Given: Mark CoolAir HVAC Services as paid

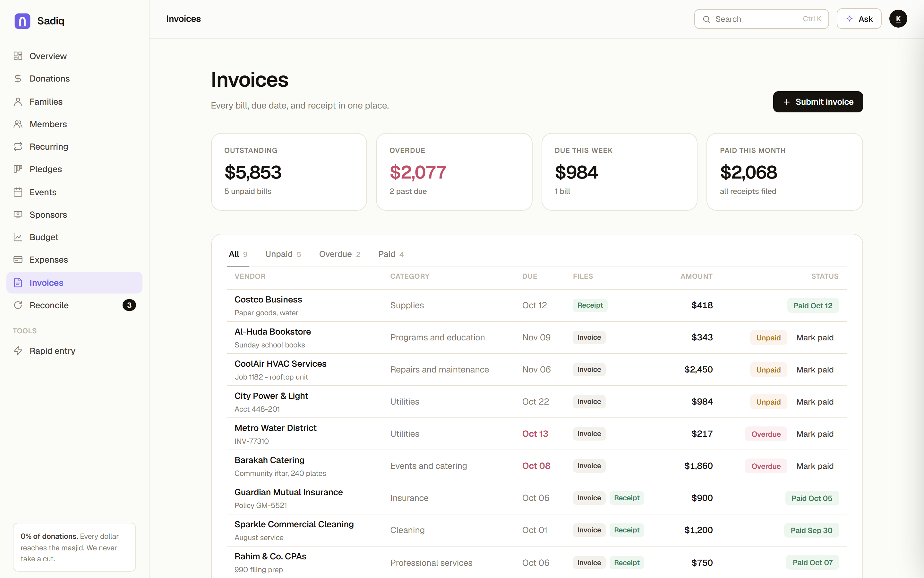Looking at the screenshot, I should click(x=815, y=370).
